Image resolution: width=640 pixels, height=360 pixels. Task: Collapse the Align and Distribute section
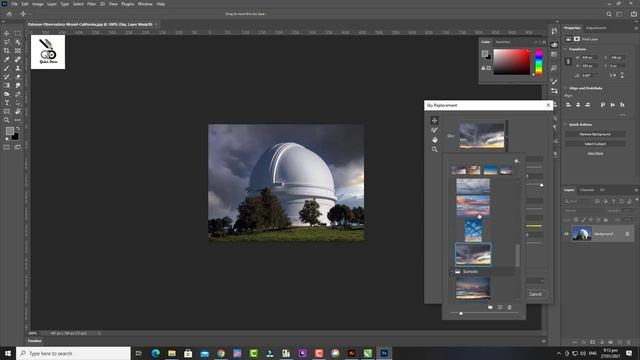point(565,88)
